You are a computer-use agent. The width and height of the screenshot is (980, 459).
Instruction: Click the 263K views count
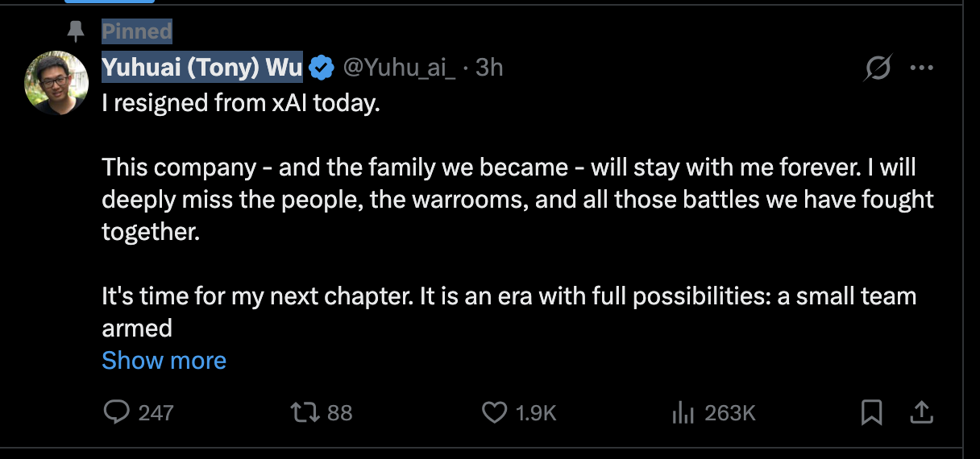tap(729, 413)
